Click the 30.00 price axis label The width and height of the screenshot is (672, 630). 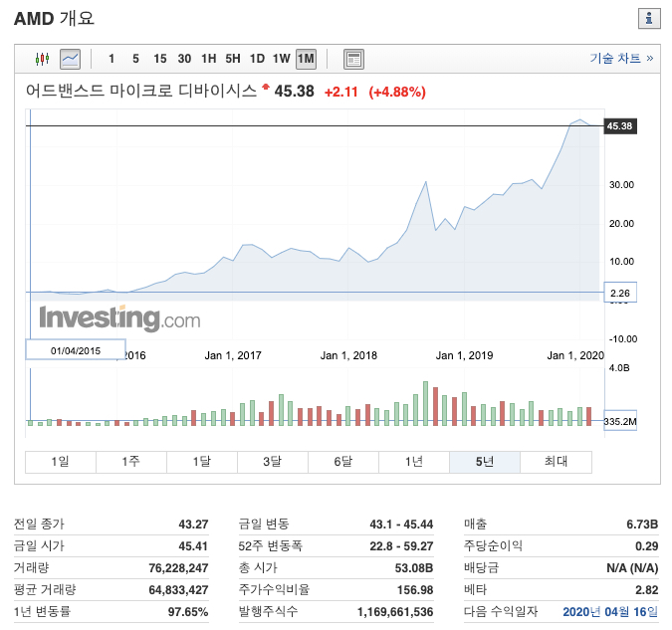pos(621,185)
